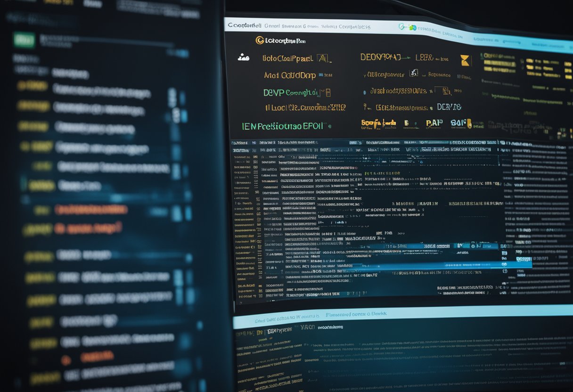The width and height of the screenshot is (573, 392).
Task: Select the 'IEN Pcelsiouoao EPOII' green entry
Action: [283, 126]
